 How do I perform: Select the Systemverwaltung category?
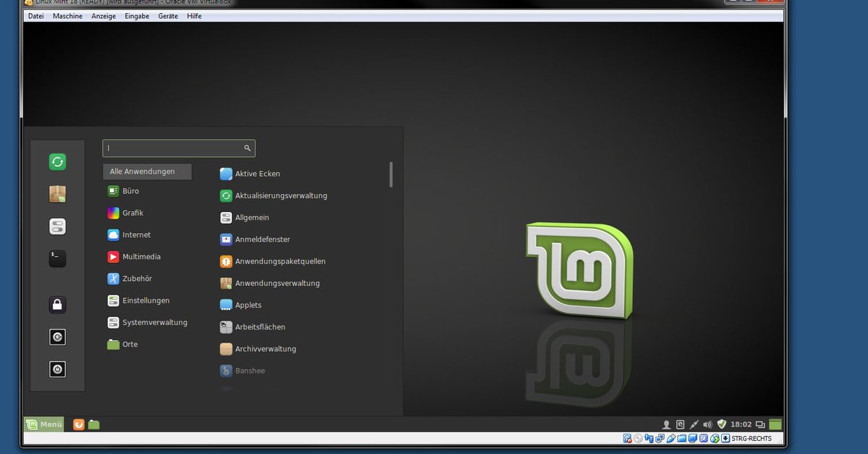pyautogui.click(x=148, y=322)
